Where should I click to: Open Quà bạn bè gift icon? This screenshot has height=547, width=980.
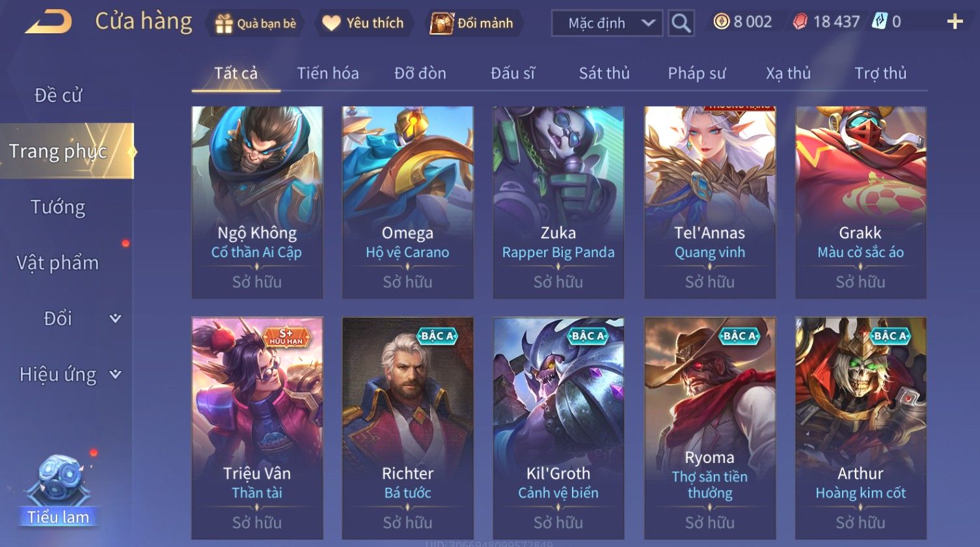tap(224, 23)
